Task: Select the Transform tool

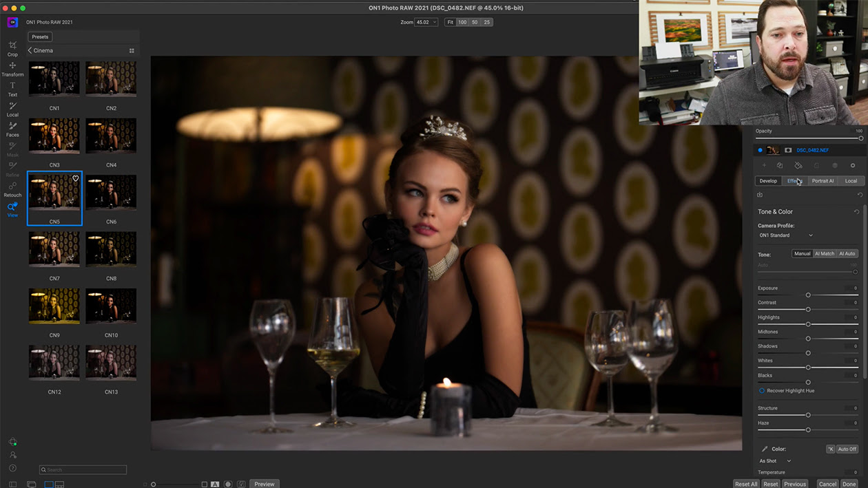Action: pos(12,69)
